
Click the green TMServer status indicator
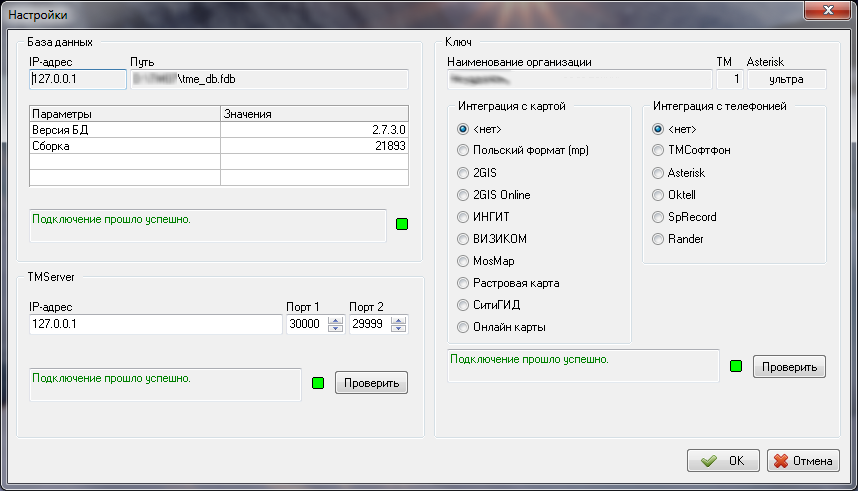[x=318, y=383]
